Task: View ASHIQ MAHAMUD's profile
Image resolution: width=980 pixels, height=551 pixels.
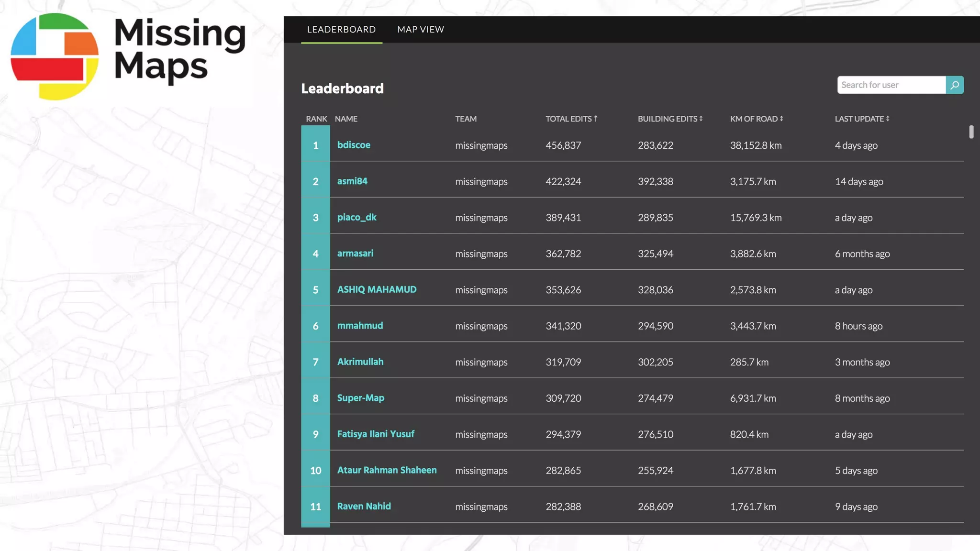Action: pos(377,289)
